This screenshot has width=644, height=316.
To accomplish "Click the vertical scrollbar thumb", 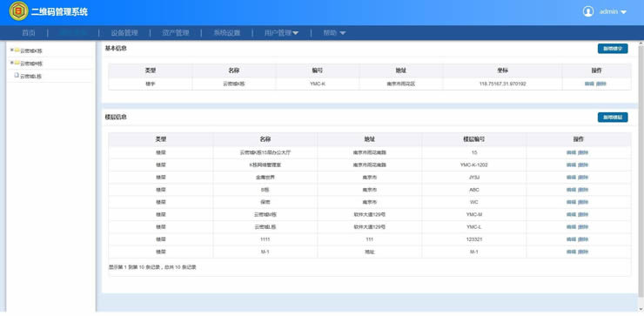I will coord(641,171).
